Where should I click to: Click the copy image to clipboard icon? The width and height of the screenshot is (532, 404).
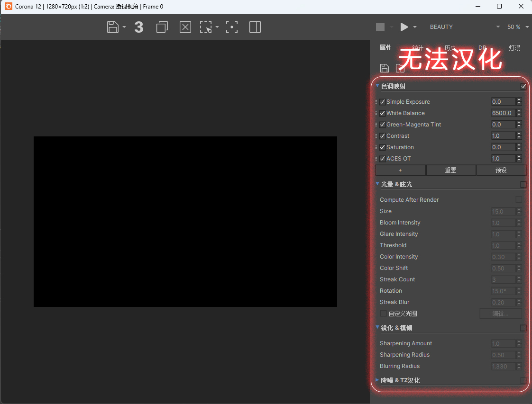coord(162,27)
